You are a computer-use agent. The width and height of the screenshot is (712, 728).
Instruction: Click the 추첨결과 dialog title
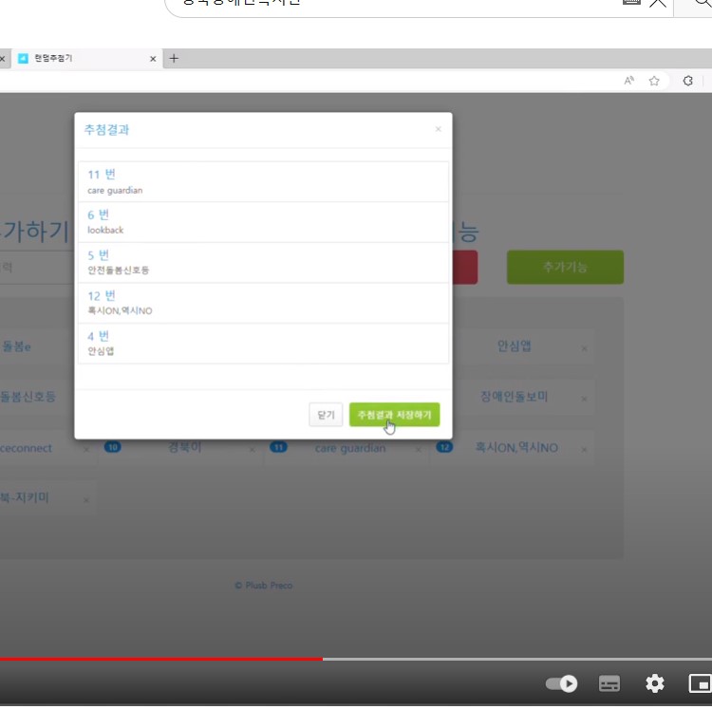click(x=106, y=129)
